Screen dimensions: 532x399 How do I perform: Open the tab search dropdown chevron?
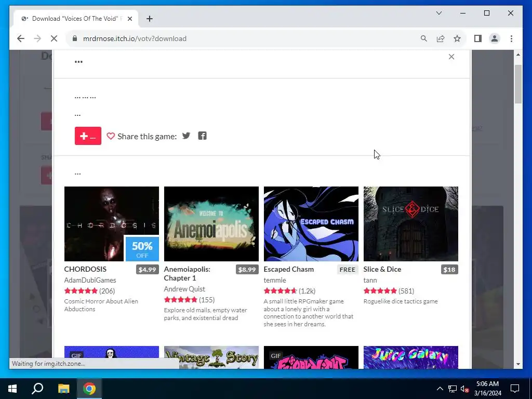pos(439,13)
